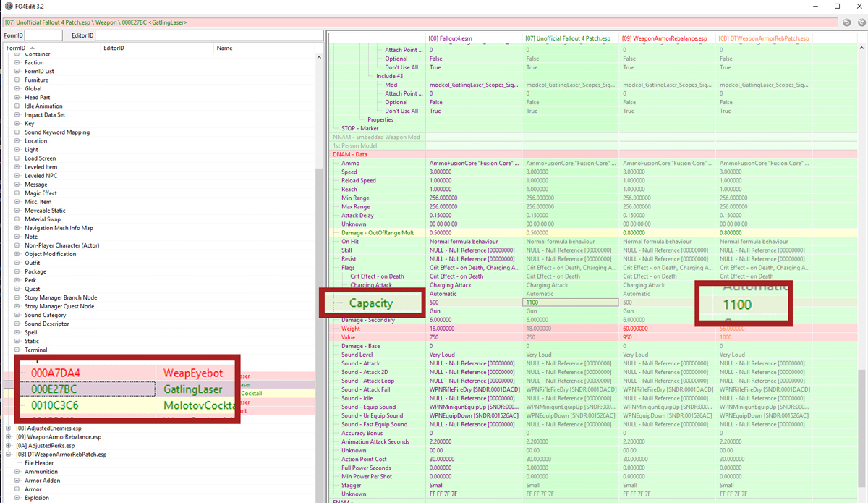Select the Leveled NPC tree item
This screenshot has height=503, width=868.
click(x=41, y=176)
